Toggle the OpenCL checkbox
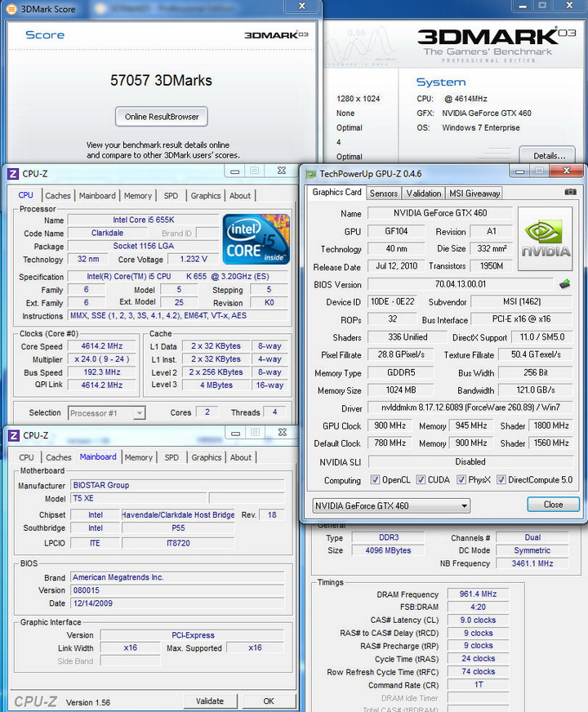Screen dimensions: 588x712 [375, 479]
